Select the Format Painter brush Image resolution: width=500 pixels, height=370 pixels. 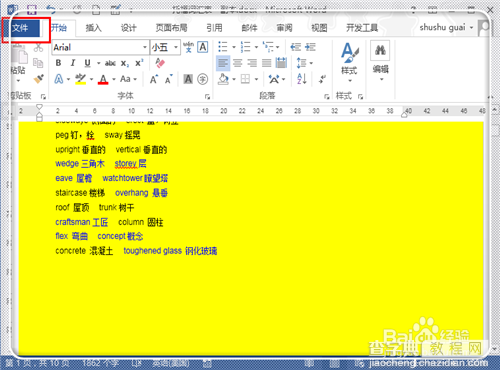pos(39,79)
